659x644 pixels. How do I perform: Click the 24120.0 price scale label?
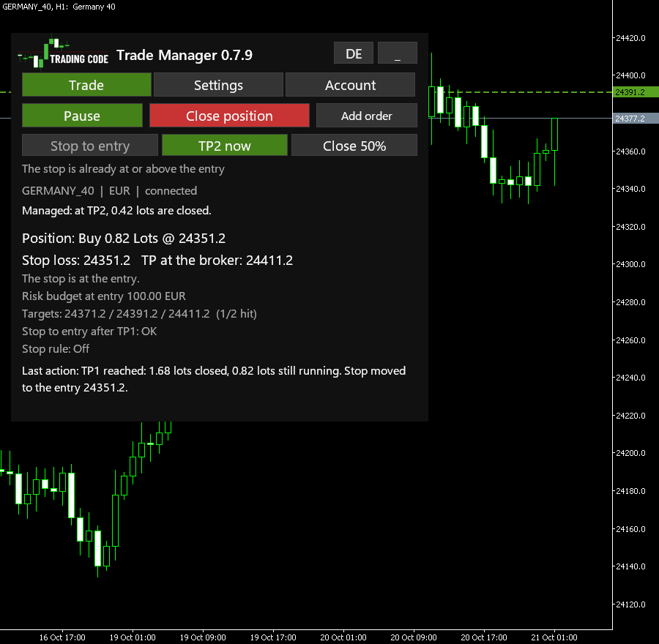(x=630, y=604)
